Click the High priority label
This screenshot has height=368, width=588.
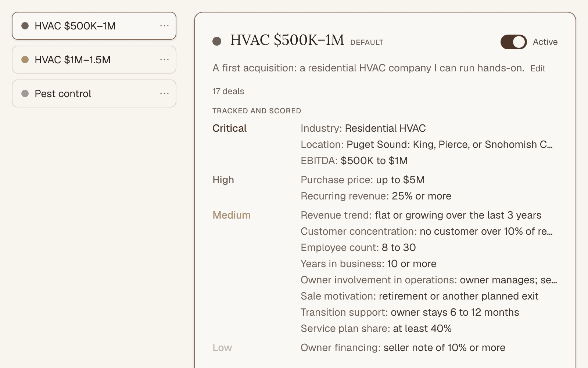pos(223,180)
